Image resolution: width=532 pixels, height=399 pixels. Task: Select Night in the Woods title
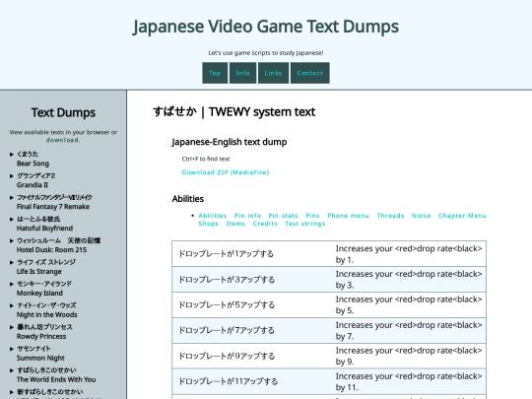(x=47, y=310)
